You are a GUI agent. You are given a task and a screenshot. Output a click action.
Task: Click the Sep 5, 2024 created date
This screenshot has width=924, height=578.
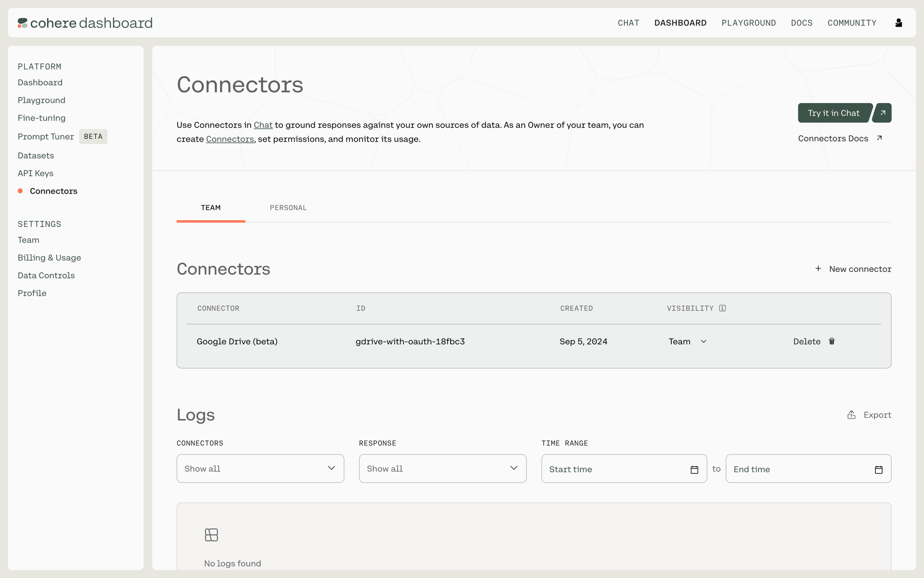pos(583,342)
